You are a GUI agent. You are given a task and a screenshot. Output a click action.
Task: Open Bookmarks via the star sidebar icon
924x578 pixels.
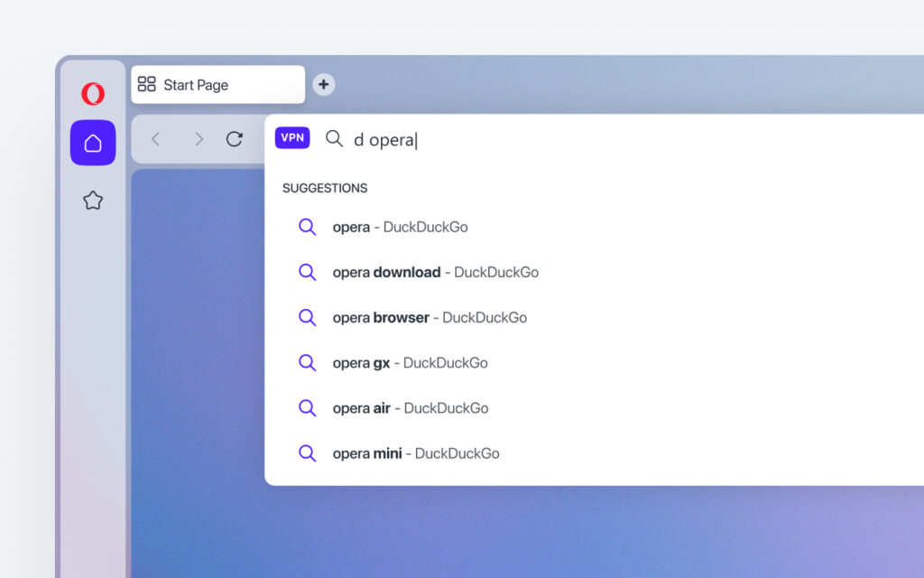pos(92,200)
